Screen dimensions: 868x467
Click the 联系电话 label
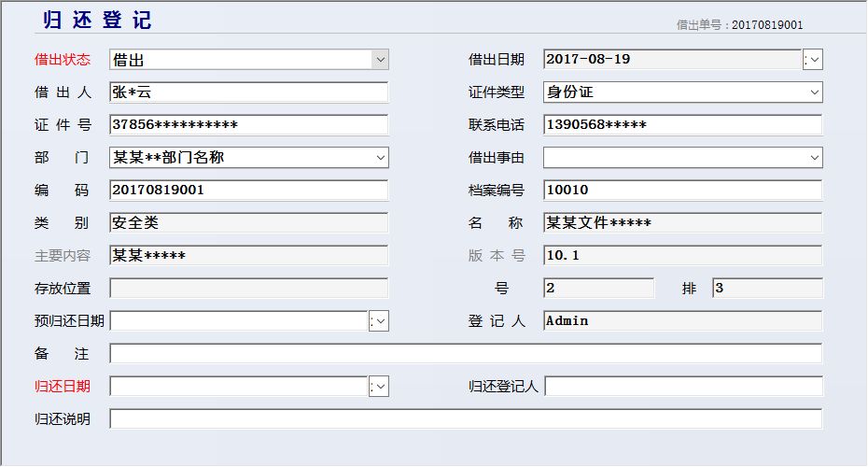pos(496,124)
